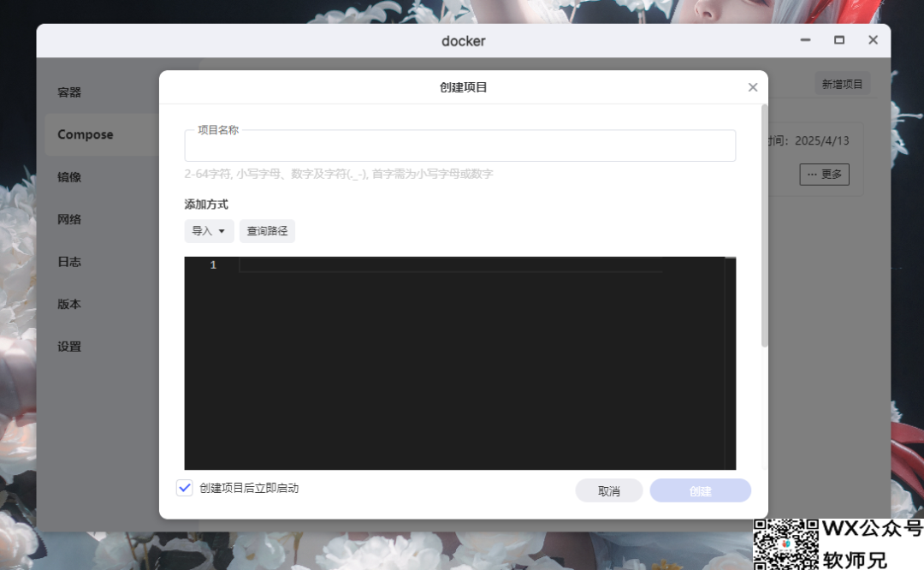Click the WeChat QR code image
This screenshot has height=570, width=924.
pyautogui.click(x=786, y=544)
